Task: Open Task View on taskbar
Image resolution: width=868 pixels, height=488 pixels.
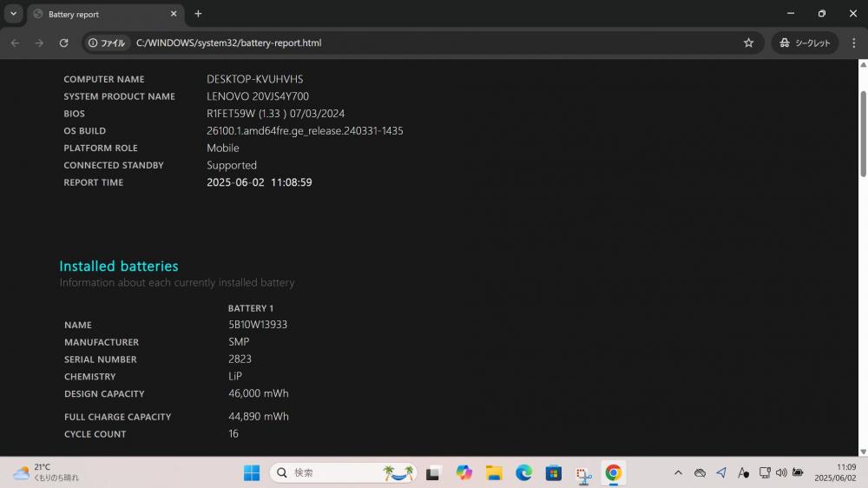Action: pyautogui.click(x=433, y=472)
